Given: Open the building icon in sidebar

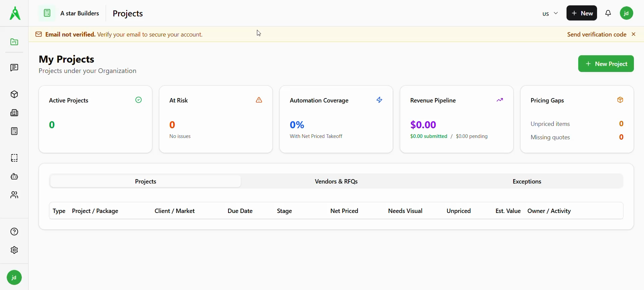Looking at the screenshot, I should 14,113.
